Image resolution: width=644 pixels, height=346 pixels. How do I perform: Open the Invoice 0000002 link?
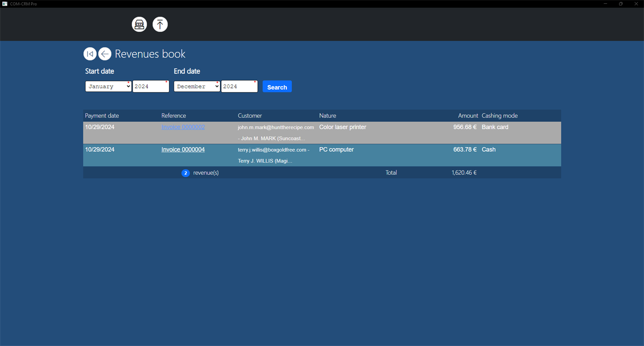(x=183, y=127)
